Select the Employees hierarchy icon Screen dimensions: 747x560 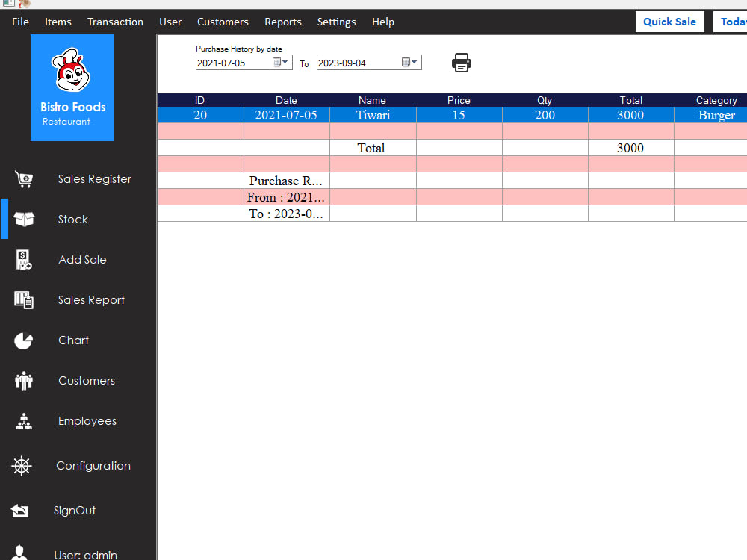(23, 420)
